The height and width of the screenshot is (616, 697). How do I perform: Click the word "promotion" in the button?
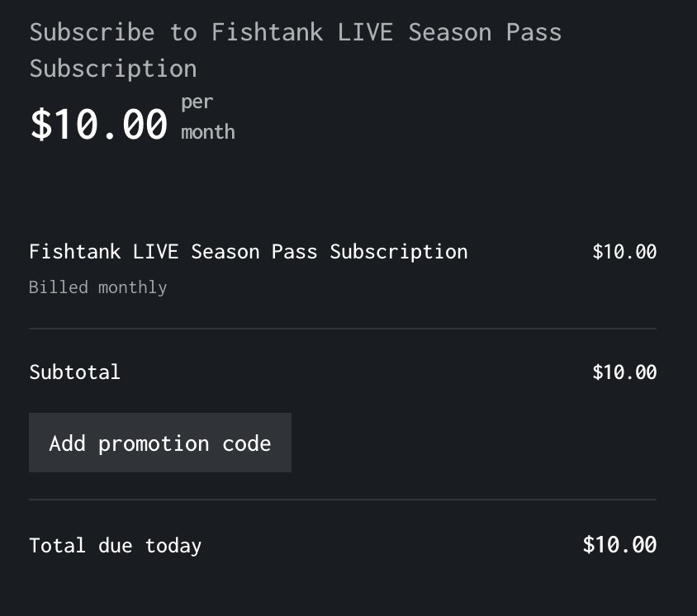[154, 443]
